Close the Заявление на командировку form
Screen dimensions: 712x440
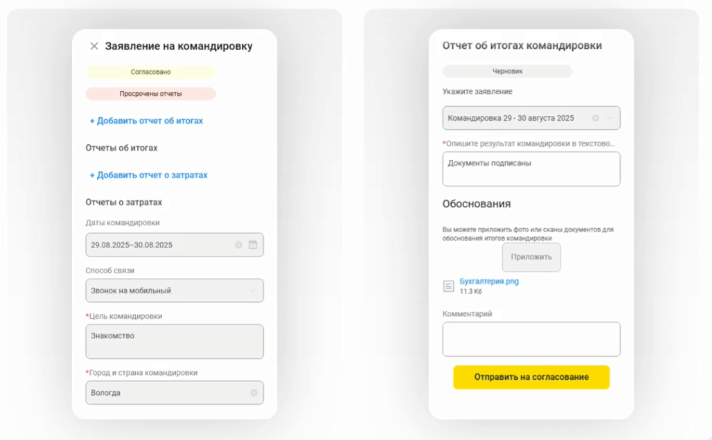point(94,46)
